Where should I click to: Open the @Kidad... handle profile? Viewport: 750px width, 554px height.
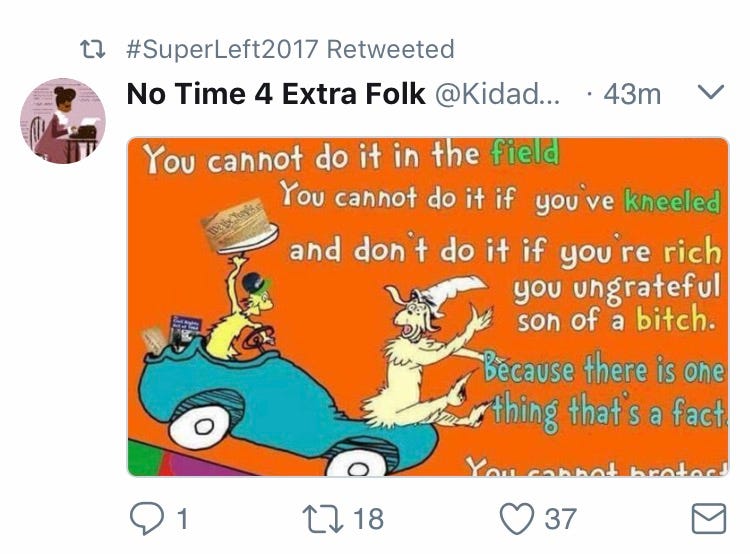(495, 95)
